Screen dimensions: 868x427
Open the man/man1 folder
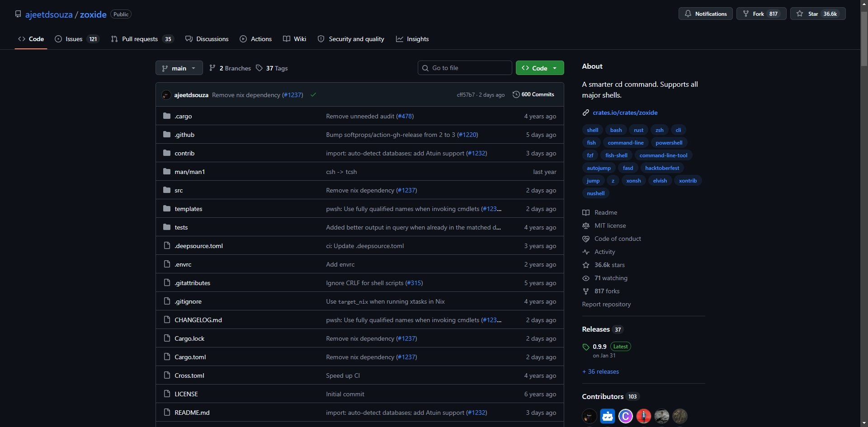tap(190, 172)
